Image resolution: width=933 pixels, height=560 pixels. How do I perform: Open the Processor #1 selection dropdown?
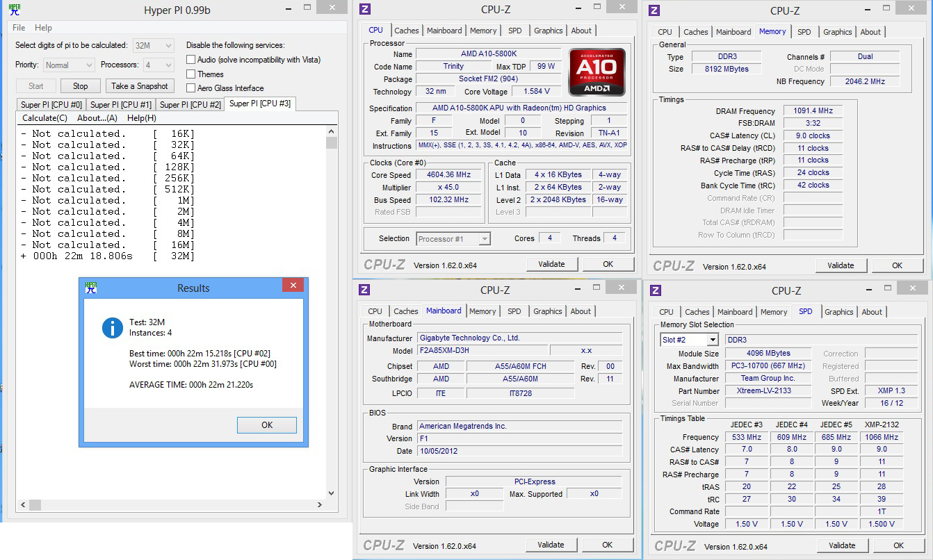tap(453, 238)
